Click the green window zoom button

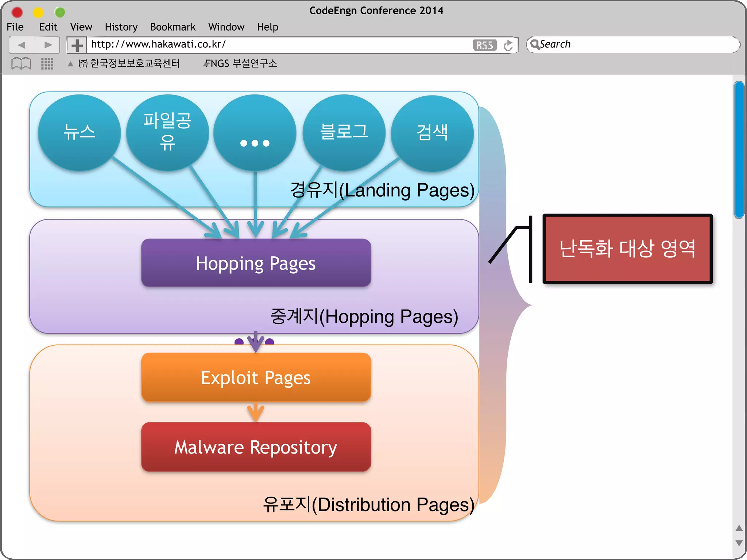point(60,12)
